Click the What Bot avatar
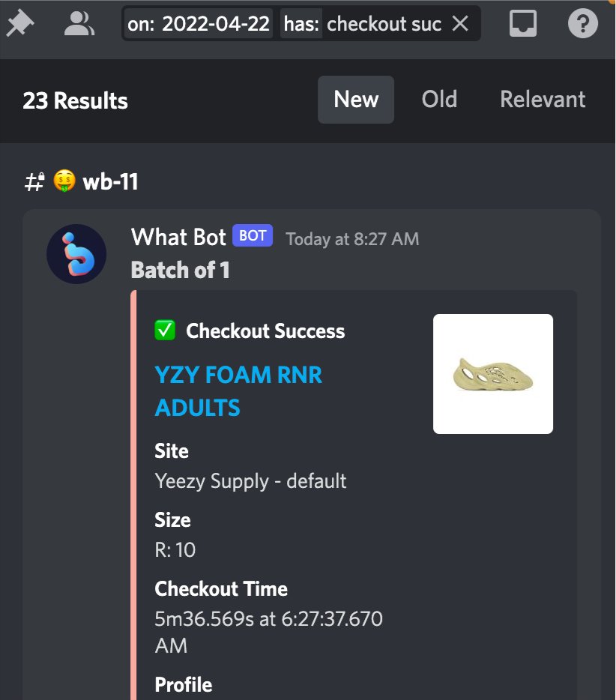 (x=76, y=253)
